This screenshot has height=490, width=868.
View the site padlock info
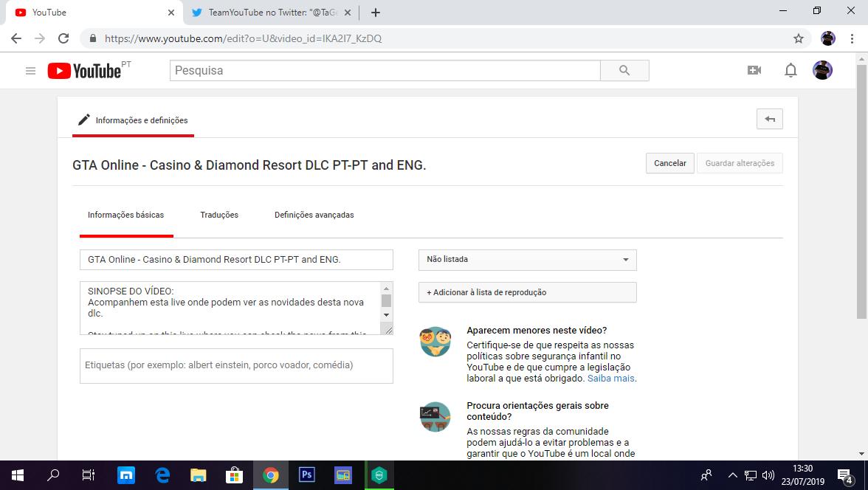click(x=93, y=38)
